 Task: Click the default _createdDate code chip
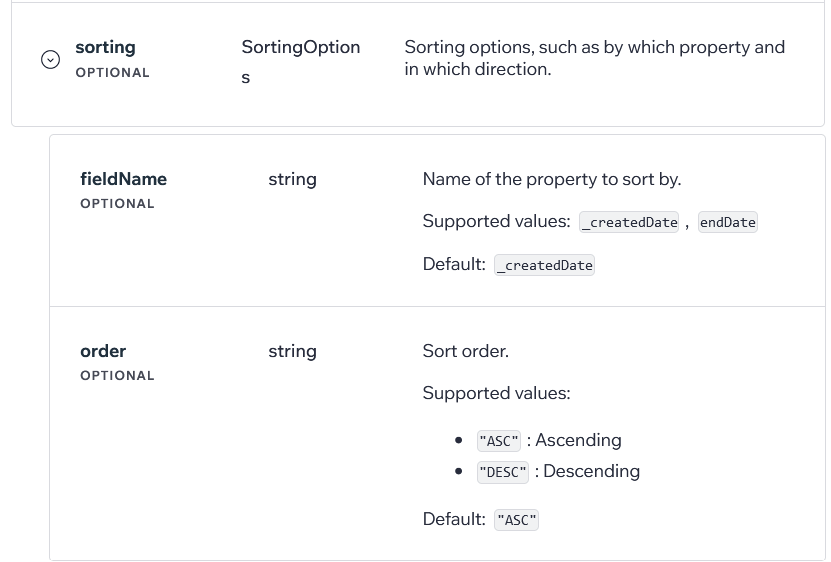point(544,265)
